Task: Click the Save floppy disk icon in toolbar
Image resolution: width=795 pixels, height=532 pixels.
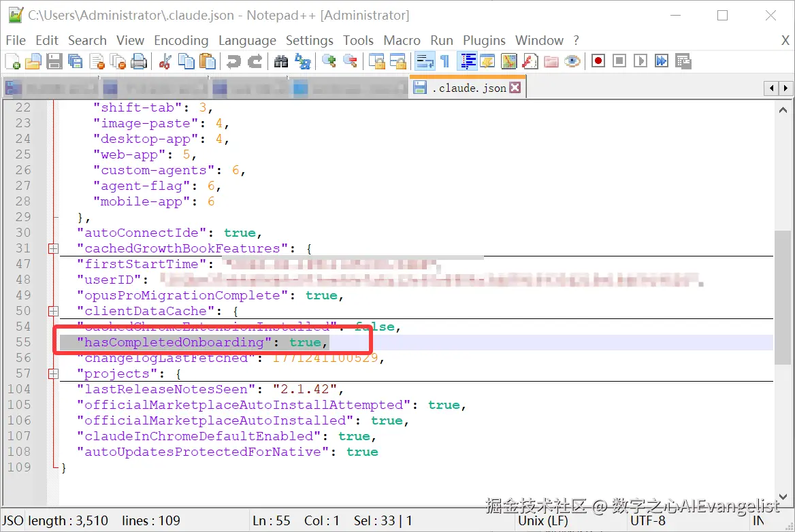Action: [54, 61]
